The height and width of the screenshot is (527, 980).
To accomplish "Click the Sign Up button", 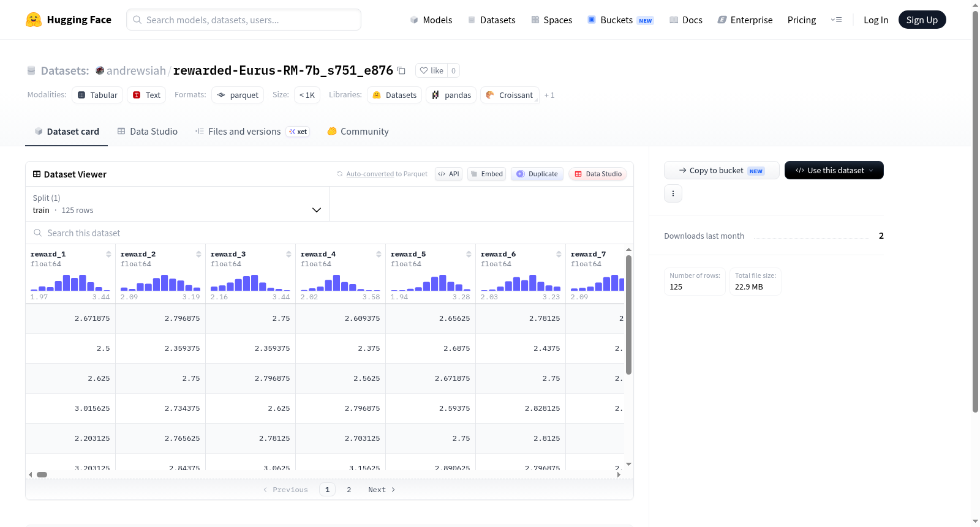I will click(x=922, y=20).
